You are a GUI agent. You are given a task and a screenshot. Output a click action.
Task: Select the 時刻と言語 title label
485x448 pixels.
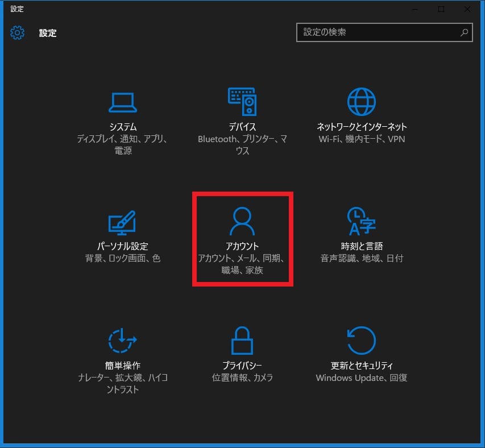click(362, 246)
